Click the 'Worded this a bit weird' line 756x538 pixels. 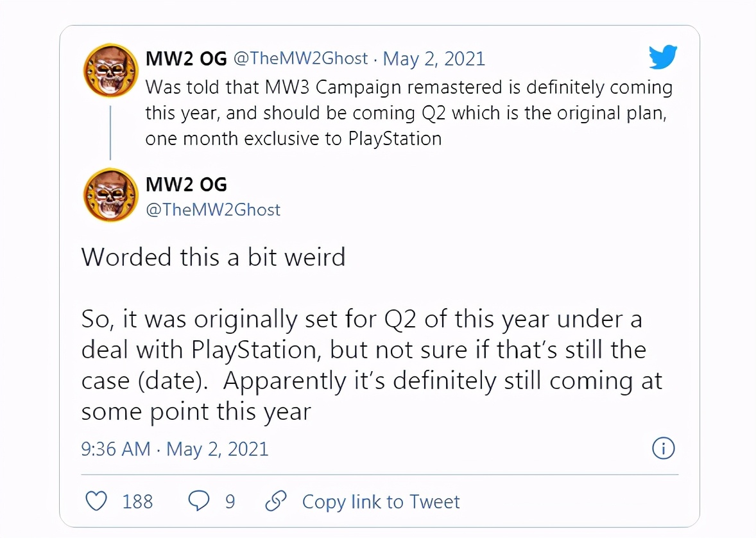(x=213, y=257)
